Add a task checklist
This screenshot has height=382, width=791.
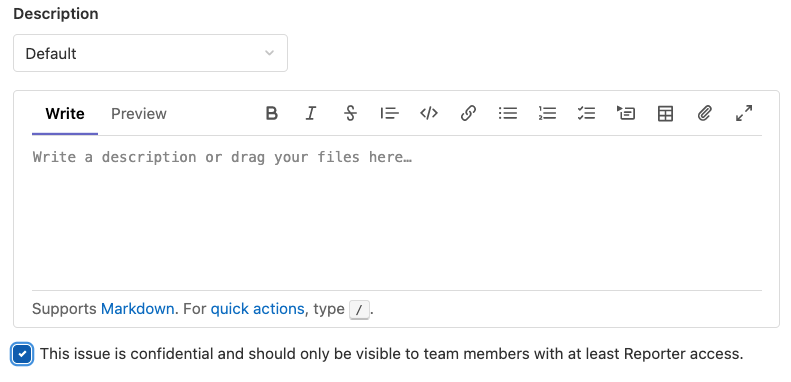(586, 114)
